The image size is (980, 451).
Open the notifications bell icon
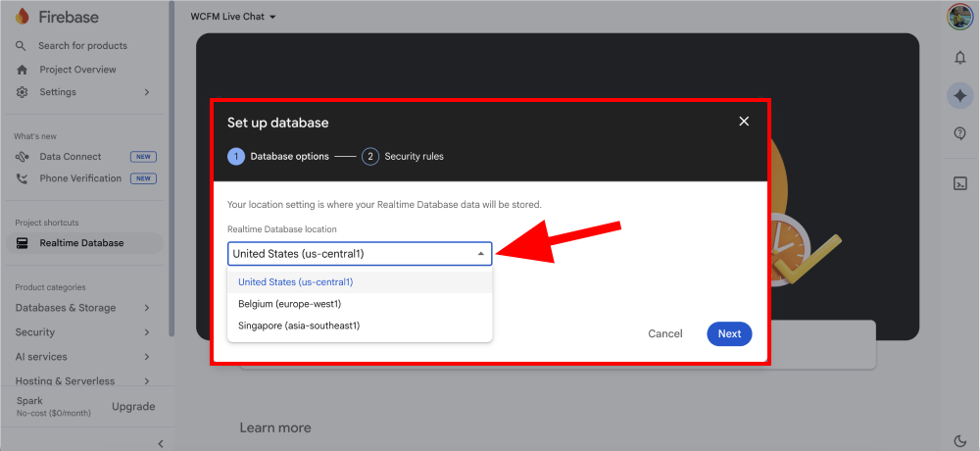[960, 58]
